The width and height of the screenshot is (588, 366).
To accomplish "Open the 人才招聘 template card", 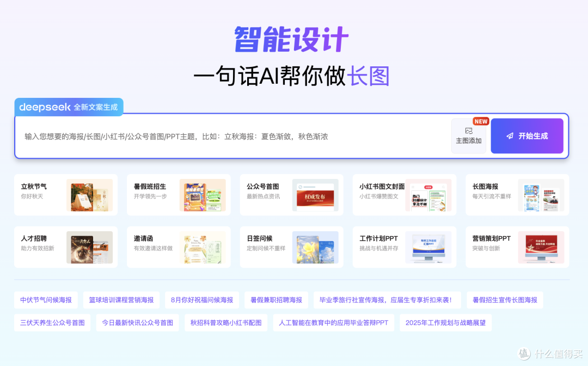I will (66, 247).
